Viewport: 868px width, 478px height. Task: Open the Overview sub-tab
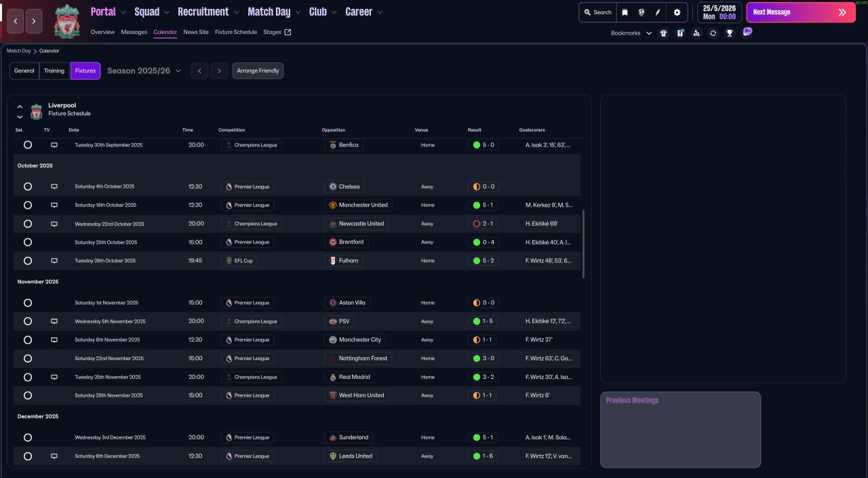click(102, 32)
